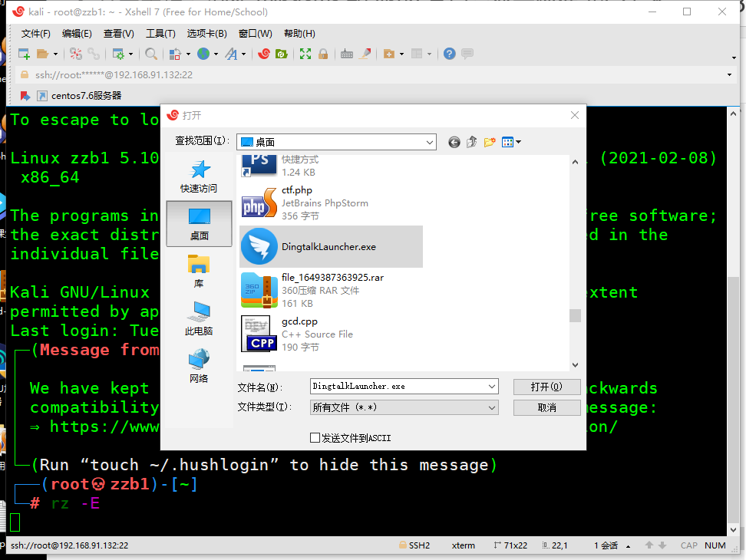Click the file transfer toolbar icon

click(175, 54)
